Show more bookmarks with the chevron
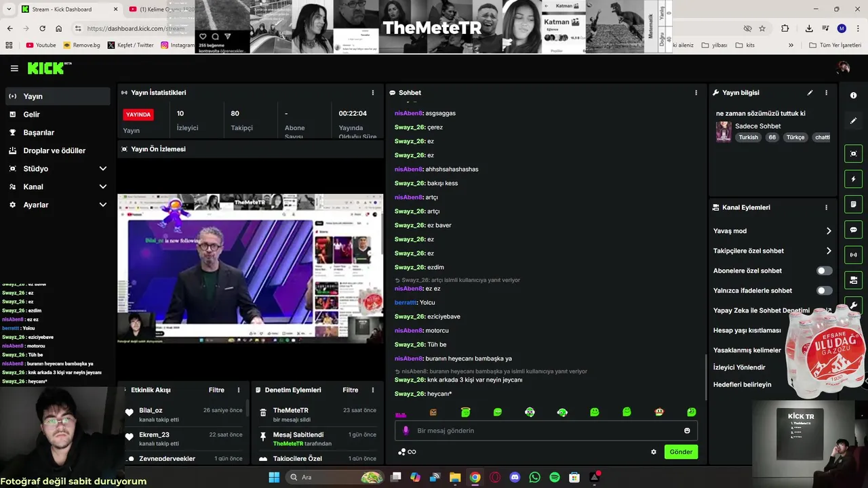The height and width of the screenshot is (488, 868). click(x=791, y=45)
